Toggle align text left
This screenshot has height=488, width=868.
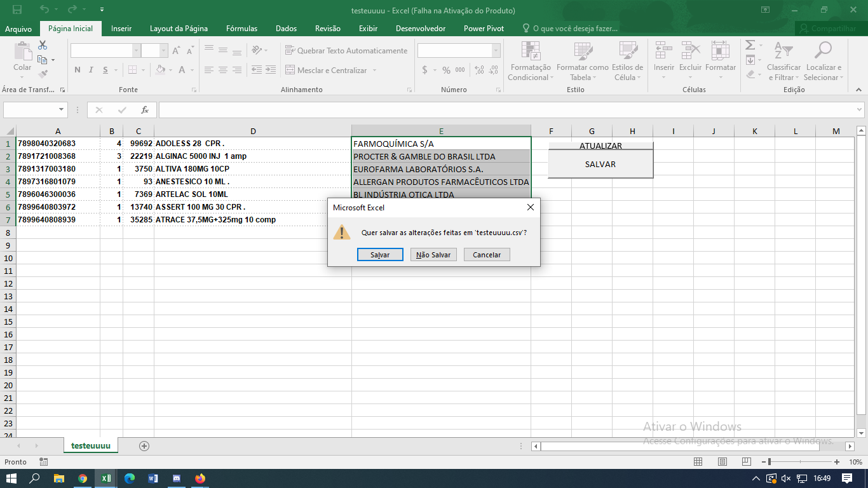click(x=209, y=70)
